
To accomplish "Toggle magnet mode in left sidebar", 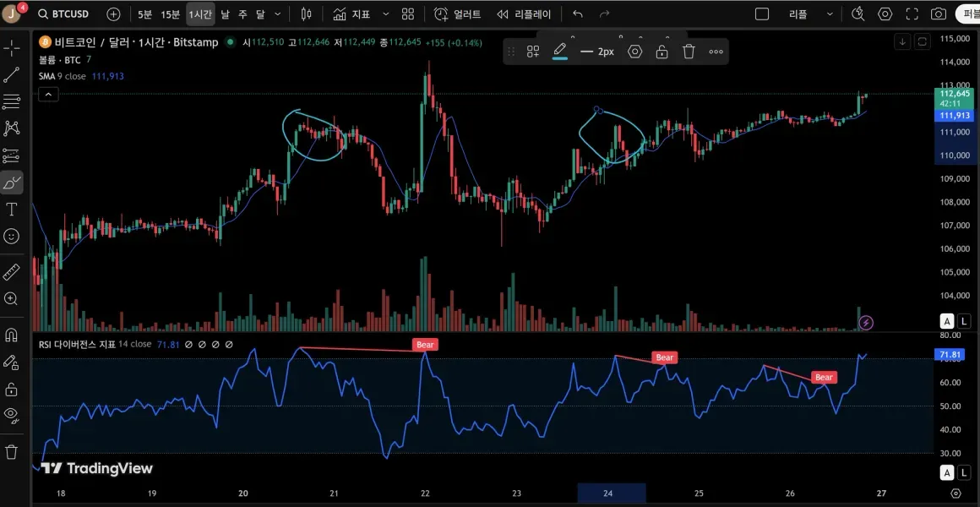I will pos(11,335).
